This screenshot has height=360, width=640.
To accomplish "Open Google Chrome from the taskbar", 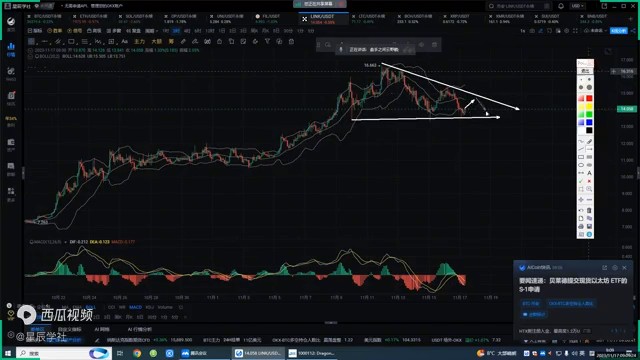I will tap(137, 353).
